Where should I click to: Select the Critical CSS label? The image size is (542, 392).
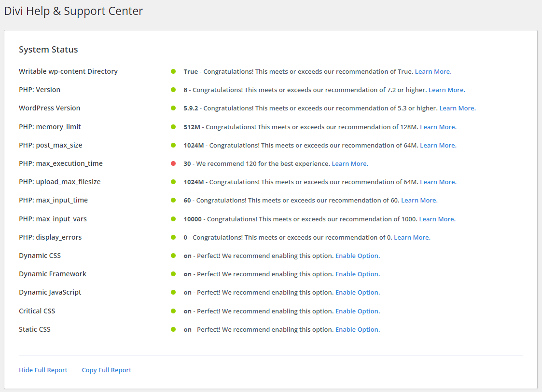[37, 311]
